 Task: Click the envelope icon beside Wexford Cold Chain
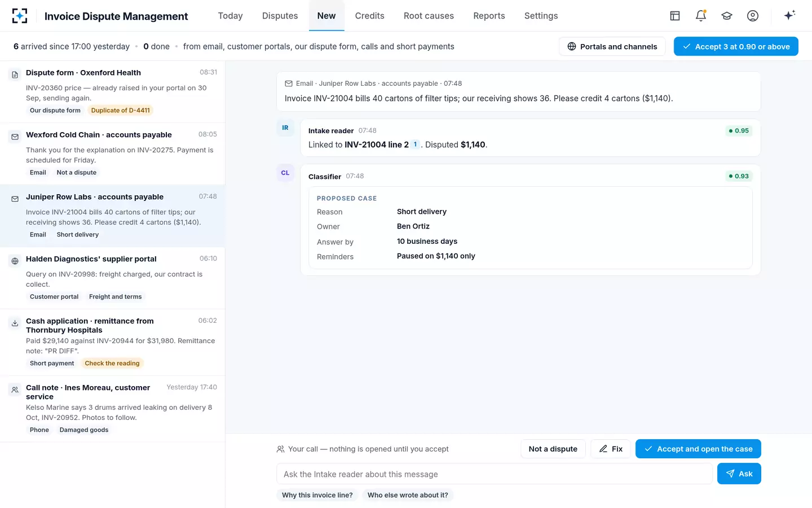pos(15,137)
